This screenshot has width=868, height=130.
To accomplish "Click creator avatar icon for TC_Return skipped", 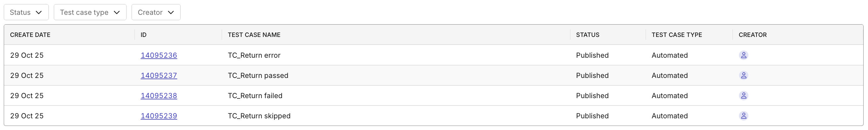I will [743, 116].
